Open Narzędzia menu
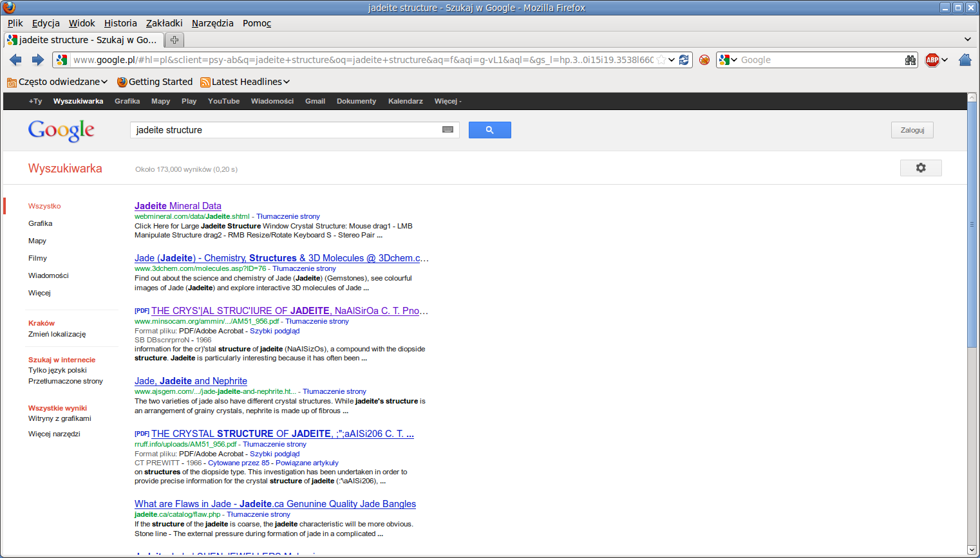 [x=212, y=23]
